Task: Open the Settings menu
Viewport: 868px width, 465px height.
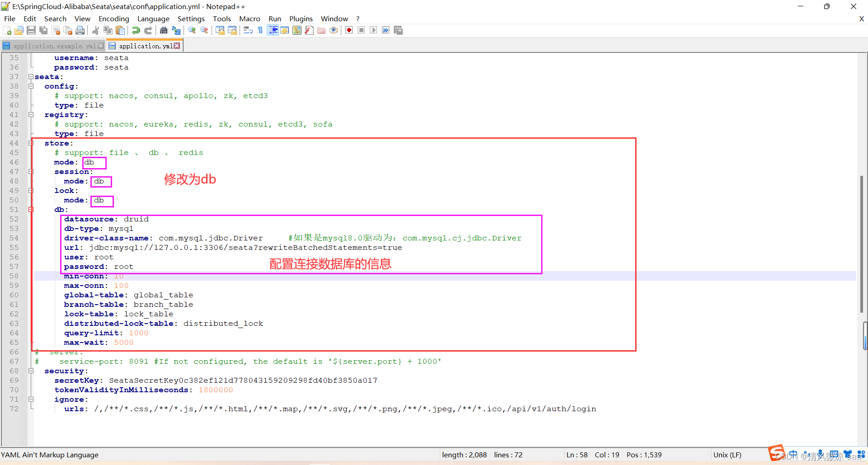Action: pos(191,19)
